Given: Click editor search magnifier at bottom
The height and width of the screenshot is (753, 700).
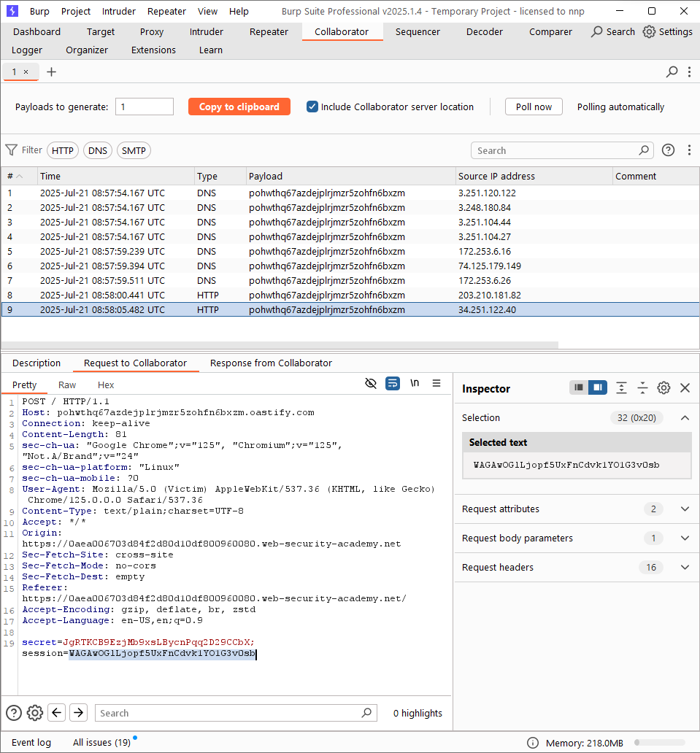Looking at the screenshot, I should point(366,713).
